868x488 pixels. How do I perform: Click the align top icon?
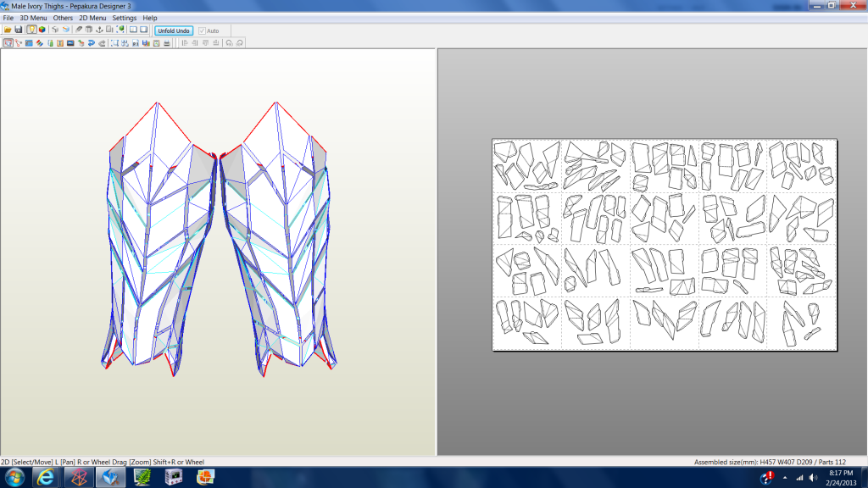tap(205, 42)
